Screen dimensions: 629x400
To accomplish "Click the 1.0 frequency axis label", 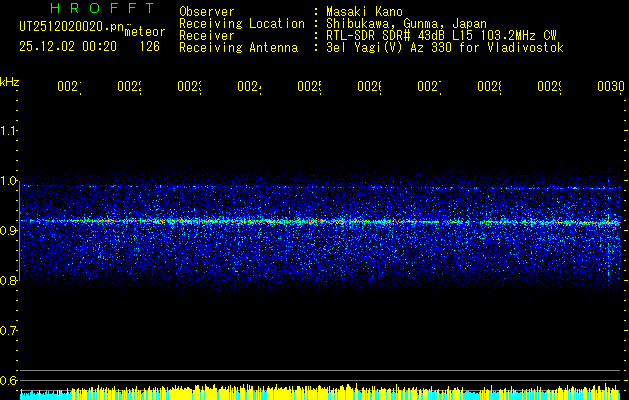I will (8, 181).
